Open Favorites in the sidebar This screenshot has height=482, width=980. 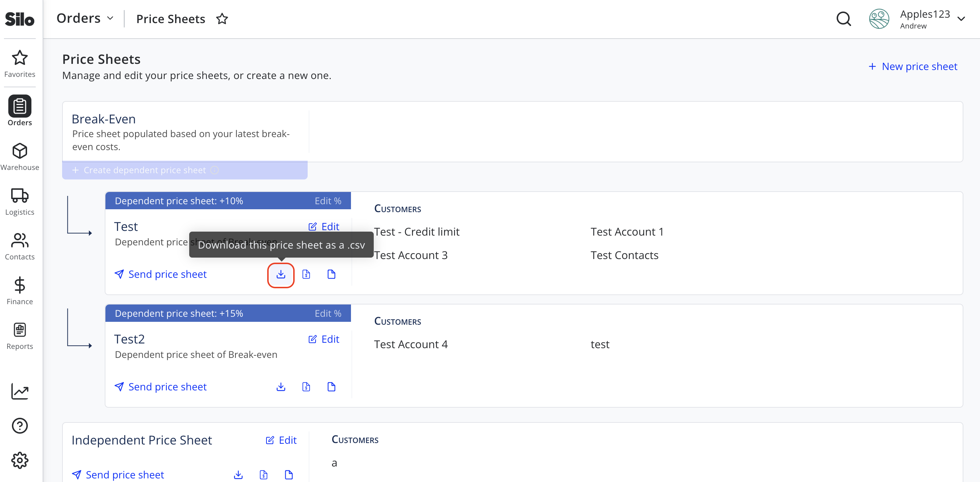(19, 63)
